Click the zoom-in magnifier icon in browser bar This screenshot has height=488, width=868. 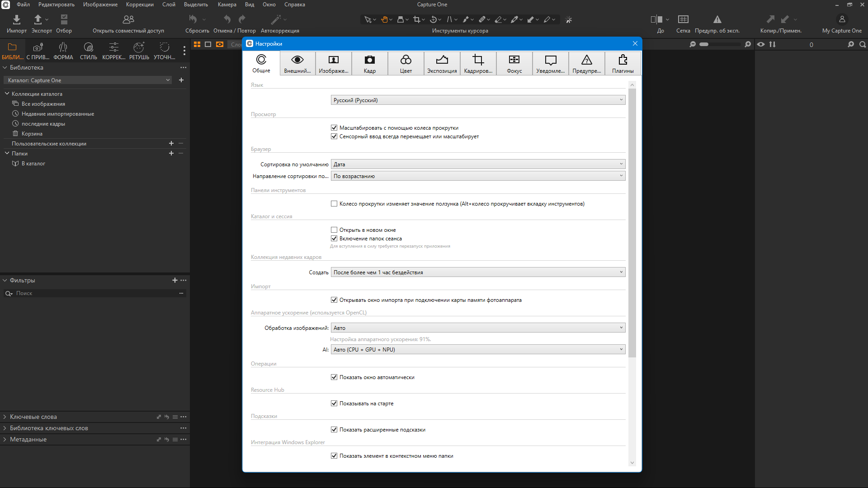pos(748,44)
